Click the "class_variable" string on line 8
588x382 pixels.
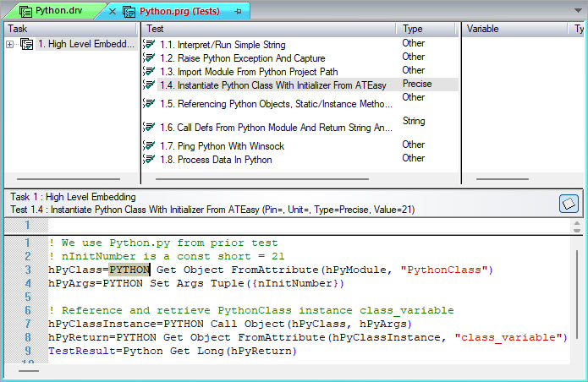coord(508,337)
